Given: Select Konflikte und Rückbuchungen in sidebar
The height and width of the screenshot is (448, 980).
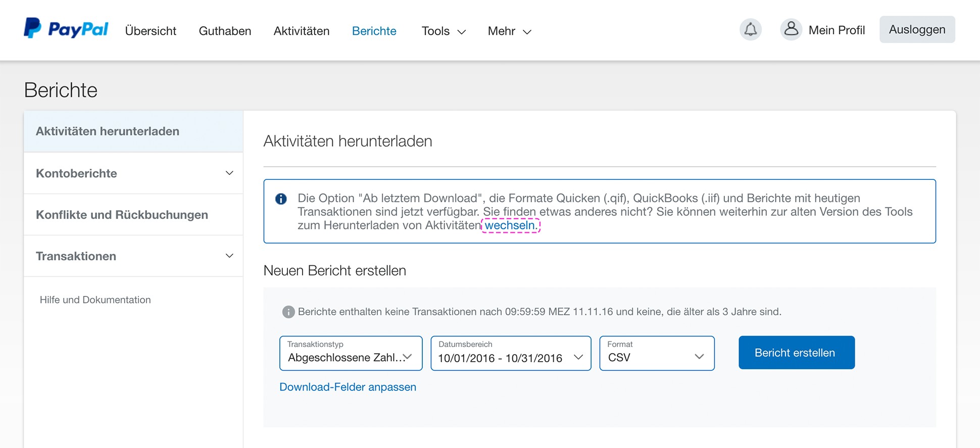Looking at the screenshot, I should tap(122, 215).
